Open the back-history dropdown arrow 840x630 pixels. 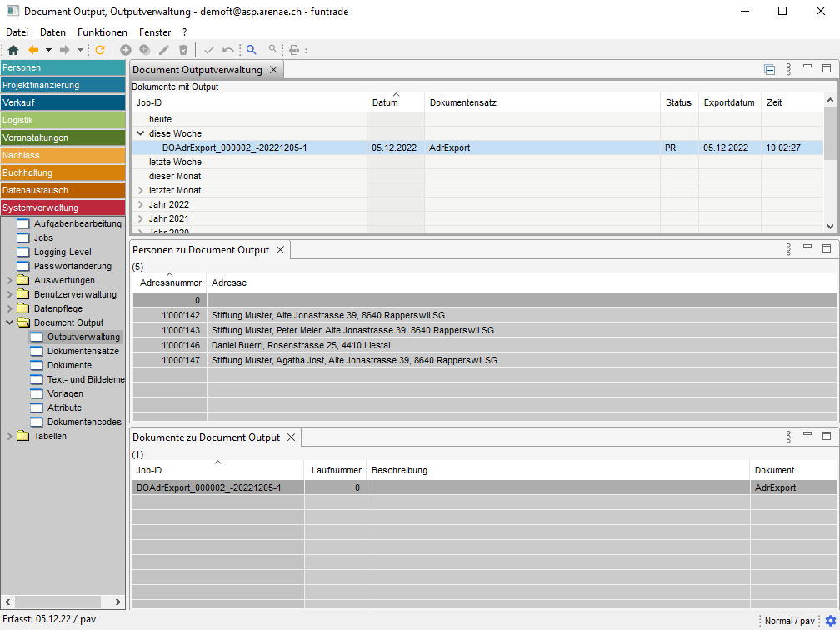pos(48,50)
